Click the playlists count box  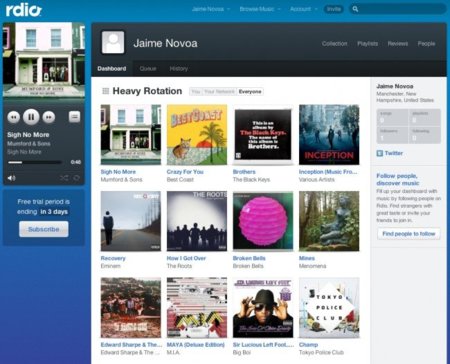click(425, 118)
